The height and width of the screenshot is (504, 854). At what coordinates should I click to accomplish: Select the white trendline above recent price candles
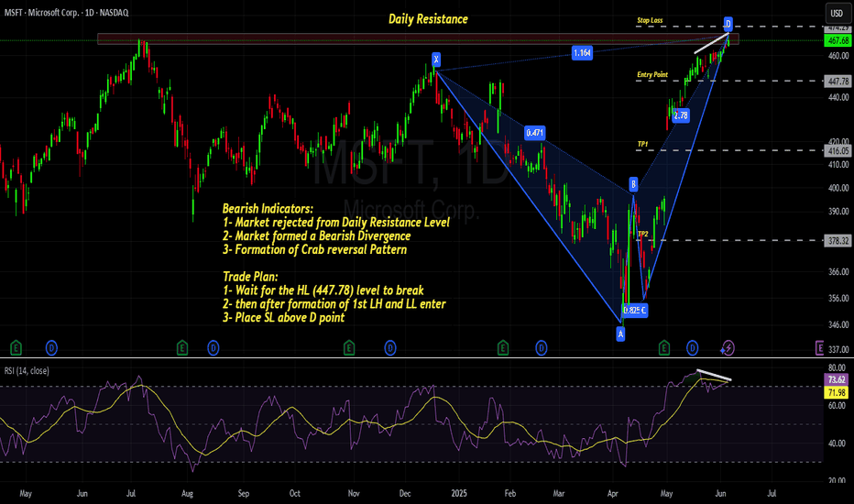click(711, 43)
